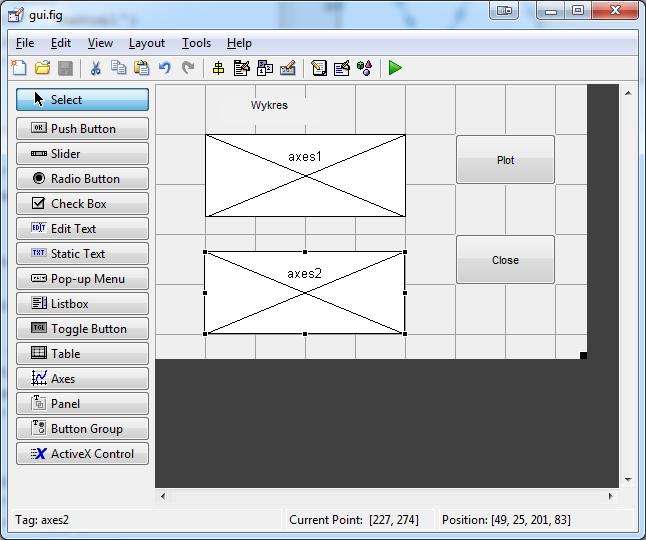Image resolution: width=646 pixels, height=540 pixels.
Task: Pick the ActiveX Control component
Action: tap(82, 454)
